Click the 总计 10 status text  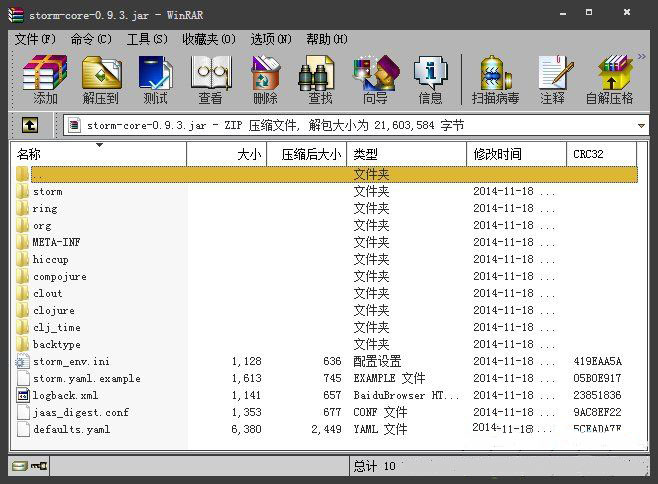(x=374, y=466)
